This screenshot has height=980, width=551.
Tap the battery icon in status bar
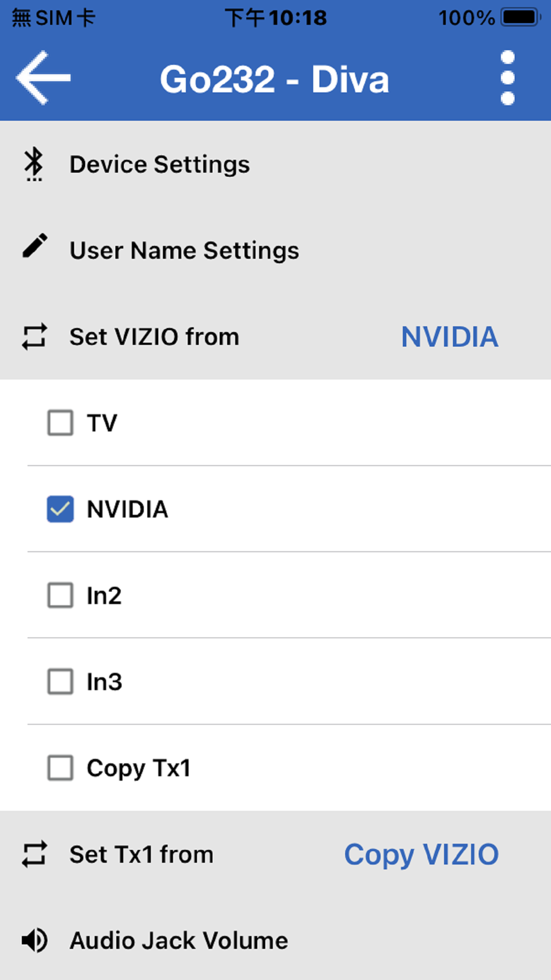pyautogui.click(x=520, y=18)
